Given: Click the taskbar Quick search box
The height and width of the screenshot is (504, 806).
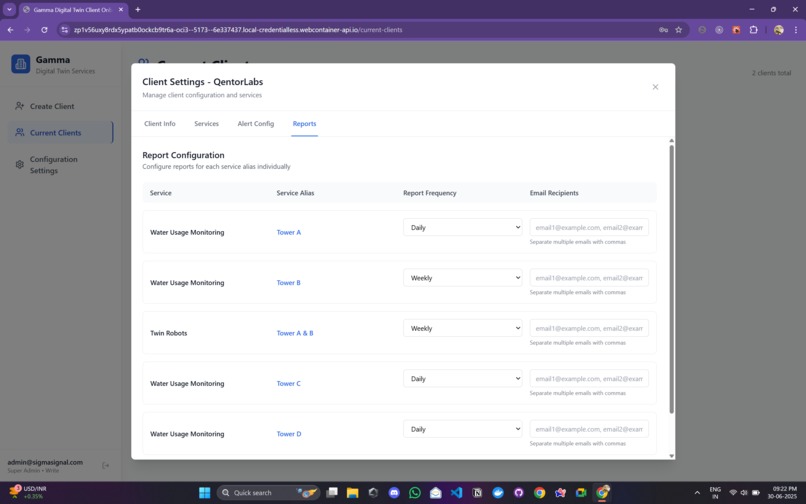Looking at the screenshot, I should [x=268, y=493].
